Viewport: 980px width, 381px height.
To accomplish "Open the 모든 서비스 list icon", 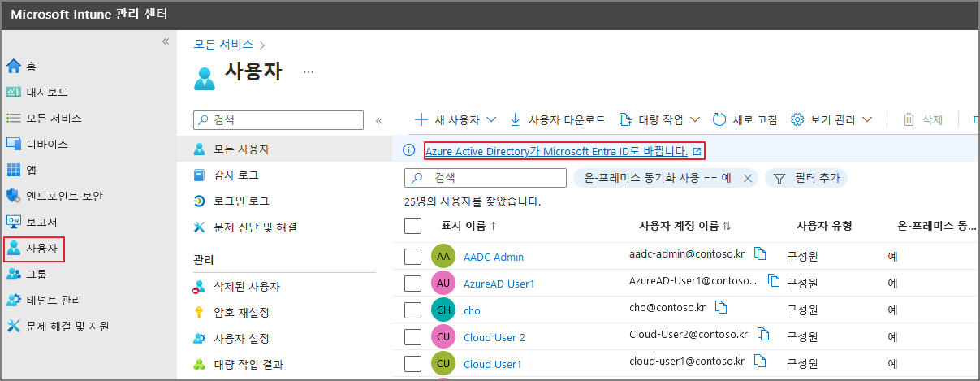I will (x=13, y=119).
